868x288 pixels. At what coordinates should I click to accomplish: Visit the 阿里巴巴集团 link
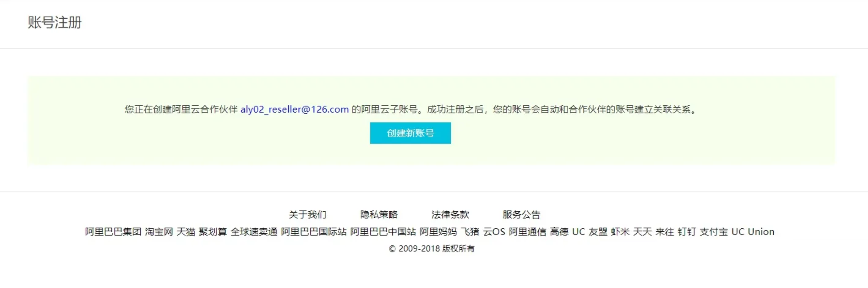113,232
